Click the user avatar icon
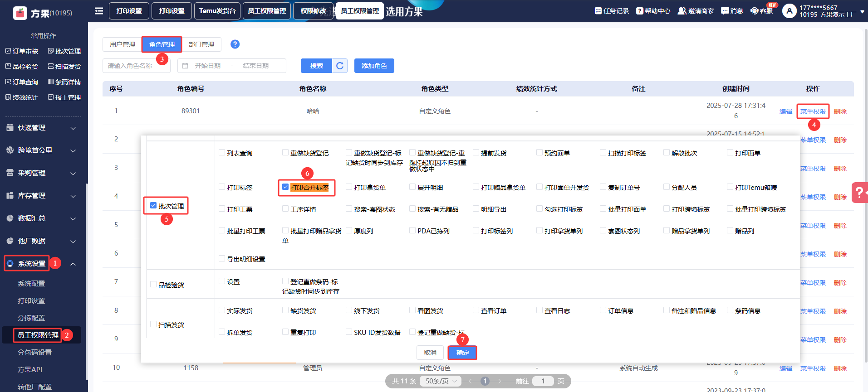 pyautogui.click(x=789, y=11)
